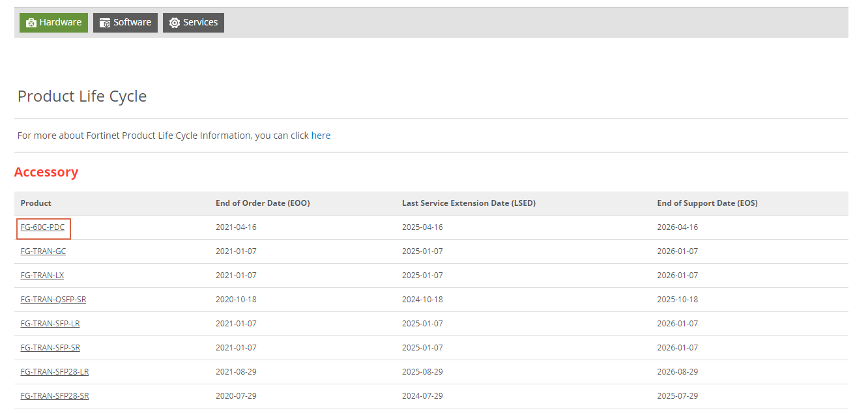
Task: Select LSED date in FG-TRAN-LX row
Action: click(422, 276)
